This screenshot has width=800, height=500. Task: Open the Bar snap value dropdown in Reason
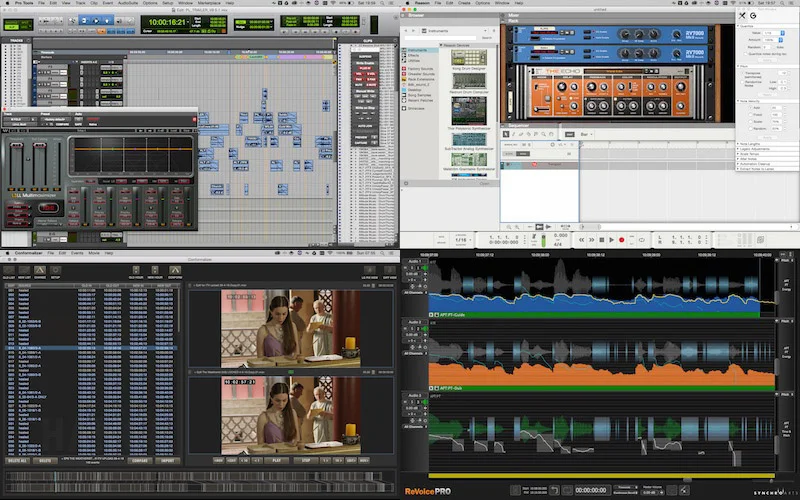click(x=585, y=134)
